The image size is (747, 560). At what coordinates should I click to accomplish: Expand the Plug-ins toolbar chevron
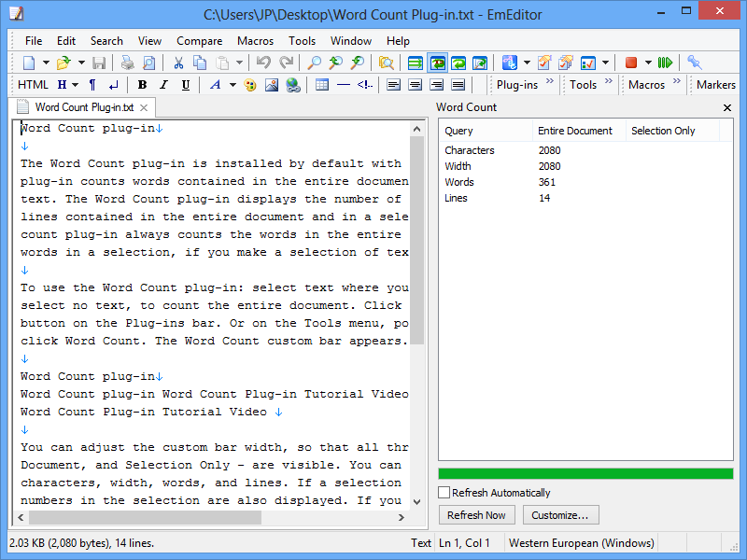point(550,81)
